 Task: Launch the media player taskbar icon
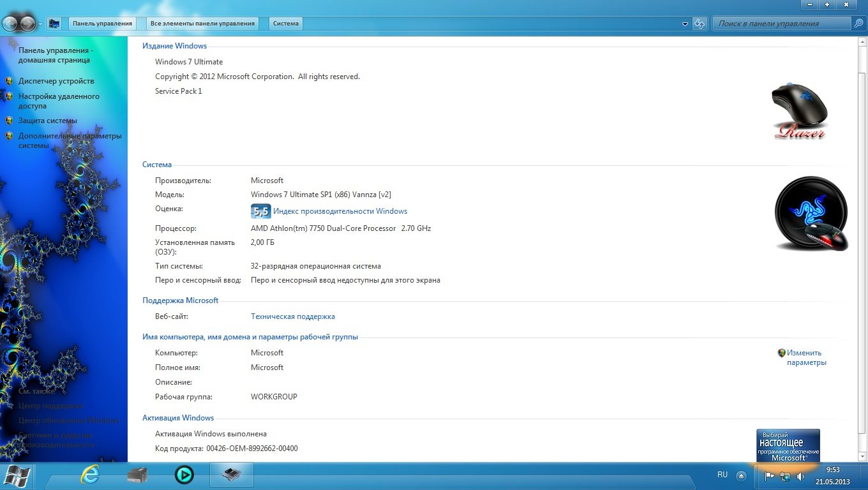coord(184,475)
